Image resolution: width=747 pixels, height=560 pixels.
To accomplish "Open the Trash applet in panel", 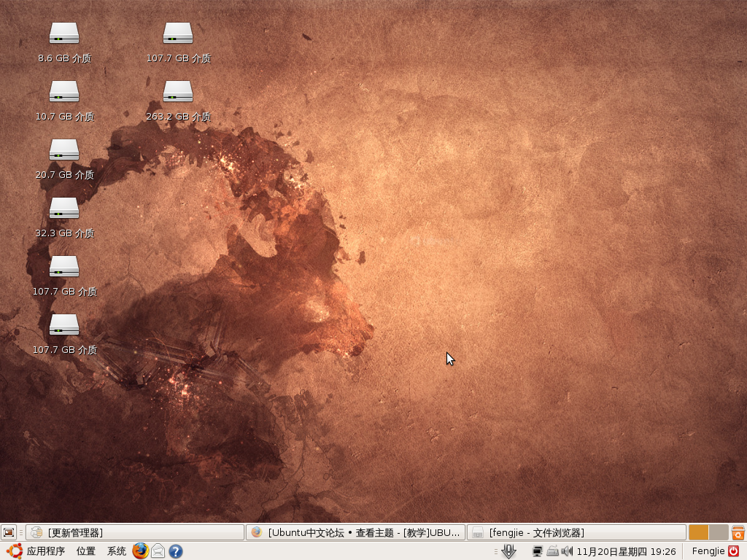I will [x=738, y=532].
